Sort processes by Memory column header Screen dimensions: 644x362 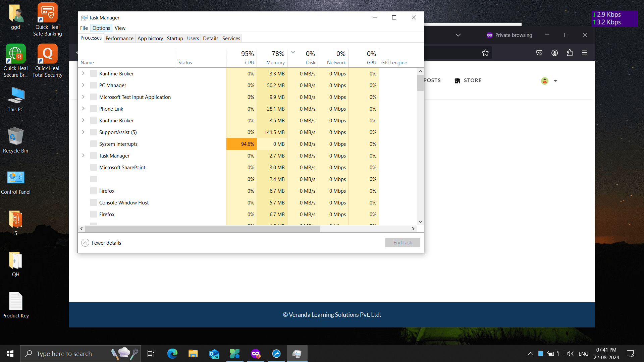(x=272, y=58)
